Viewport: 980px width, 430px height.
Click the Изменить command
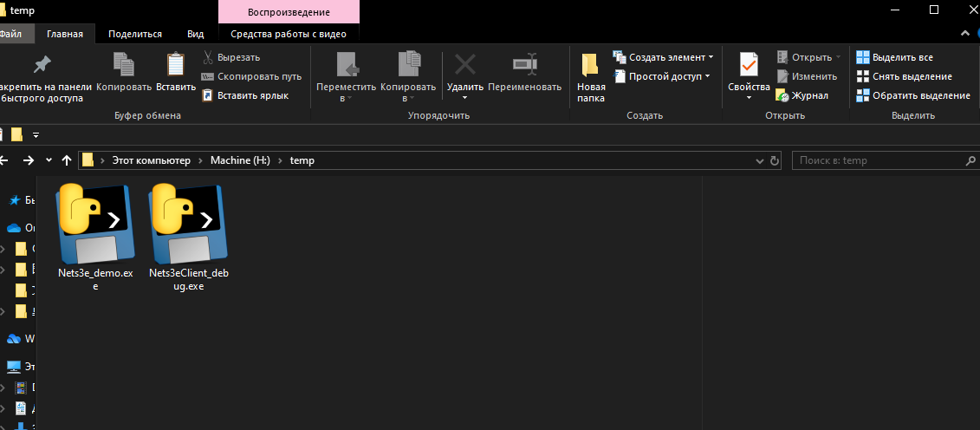tap(807, 76)
